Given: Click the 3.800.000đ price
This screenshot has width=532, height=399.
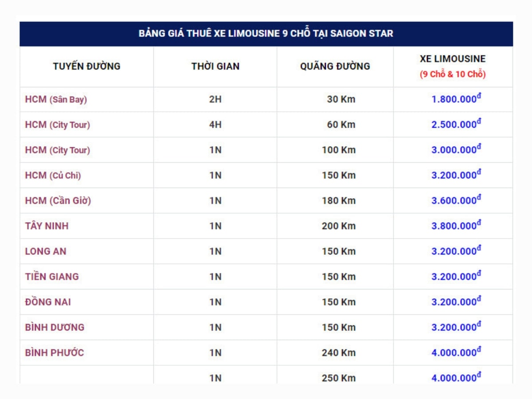Looking at the screenshot, I should [456, 225].
